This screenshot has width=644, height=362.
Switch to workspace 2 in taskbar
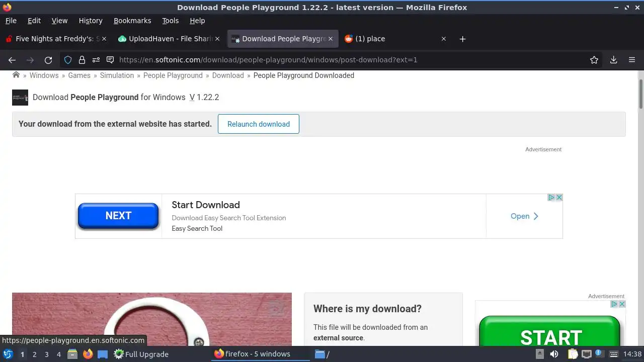[x=35, y=354]
